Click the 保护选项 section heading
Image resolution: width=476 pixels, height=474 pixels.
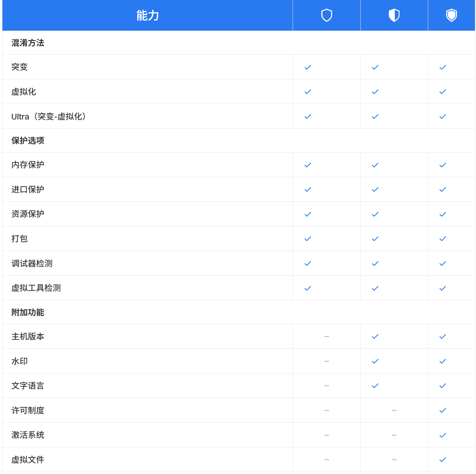(x=28, y=140)
